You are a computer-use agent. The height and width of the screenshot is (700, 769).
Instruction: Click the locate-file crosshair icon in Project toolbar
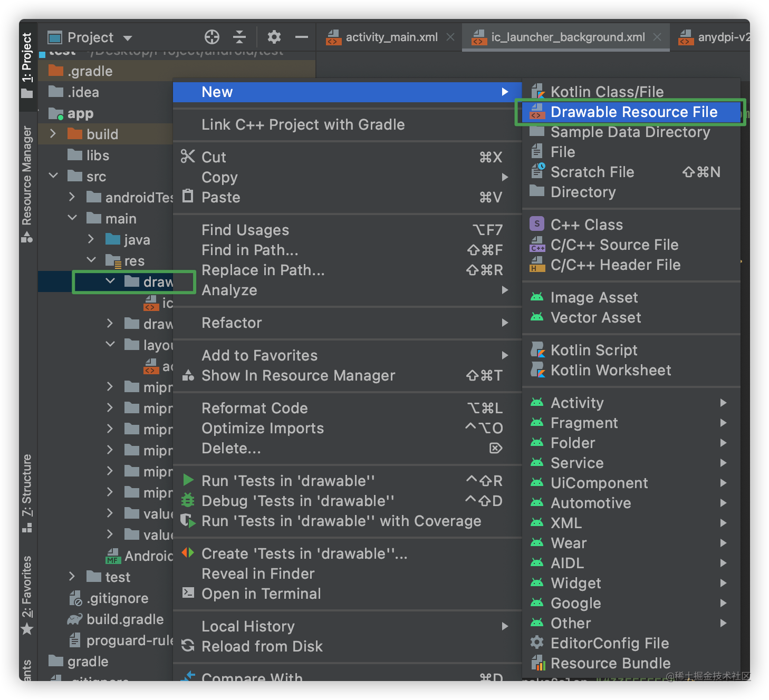coord(212,37)
